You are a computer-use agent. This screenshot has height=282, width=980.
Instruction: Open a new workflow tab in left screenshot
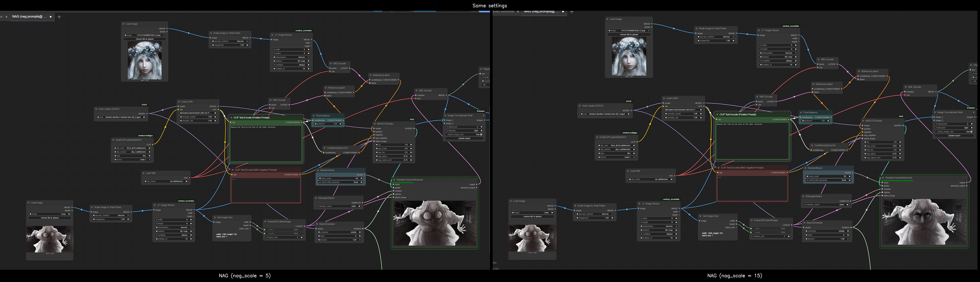[59, 17]
